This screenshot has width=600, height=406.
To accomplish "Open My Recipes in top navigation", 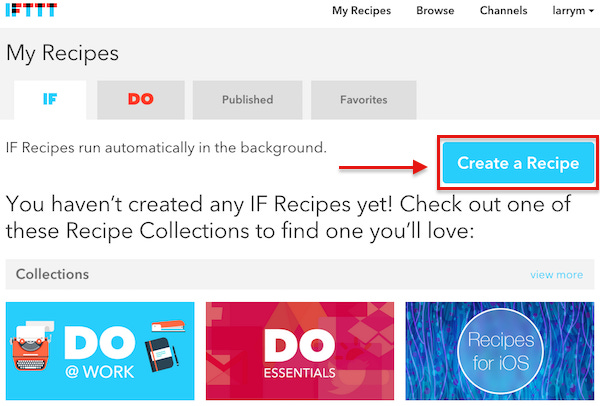I will (x=361, y=11).
